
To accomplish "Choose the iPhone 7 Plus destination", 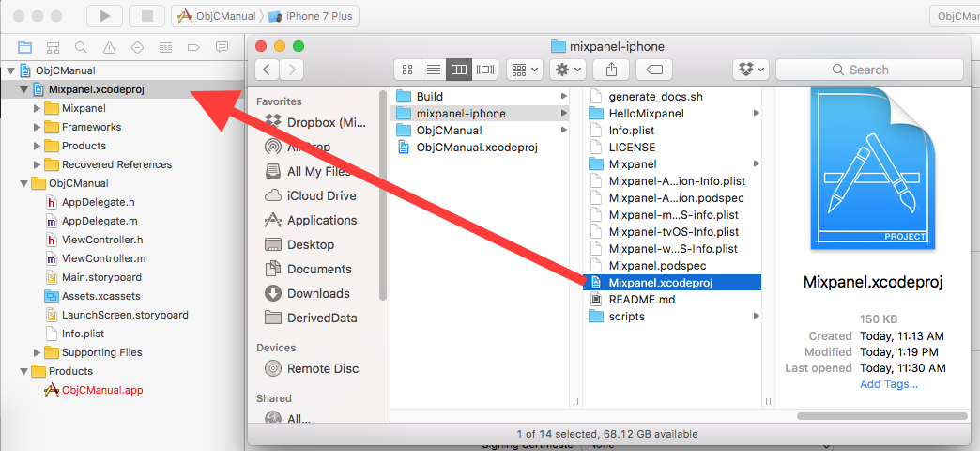I will tap(310, 16).
